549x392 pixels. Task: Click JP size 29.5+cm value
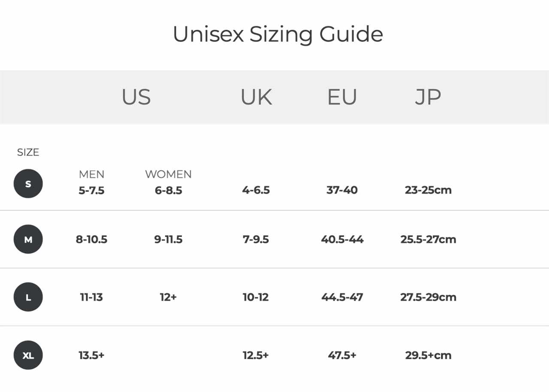coord(428,355)
